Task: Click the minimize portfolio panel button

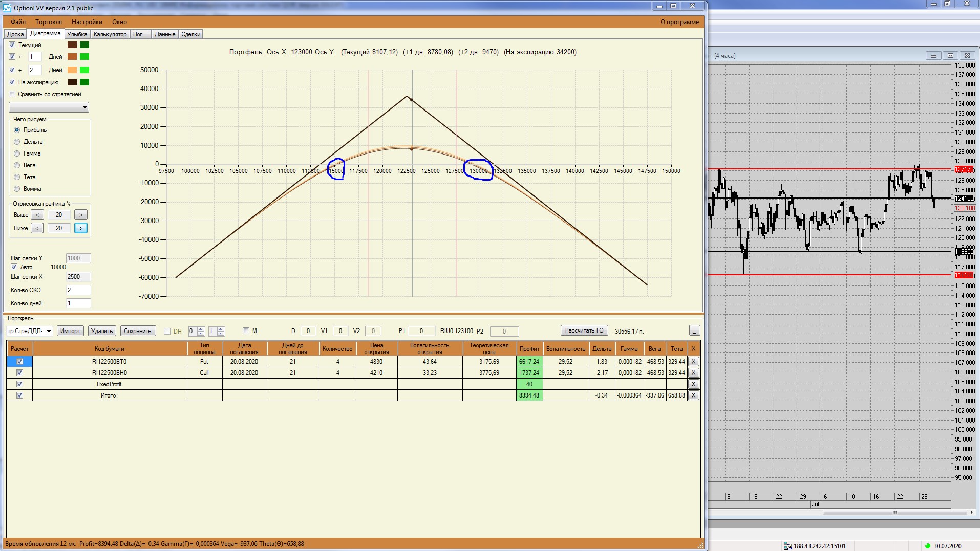Action: pos(694,330)
